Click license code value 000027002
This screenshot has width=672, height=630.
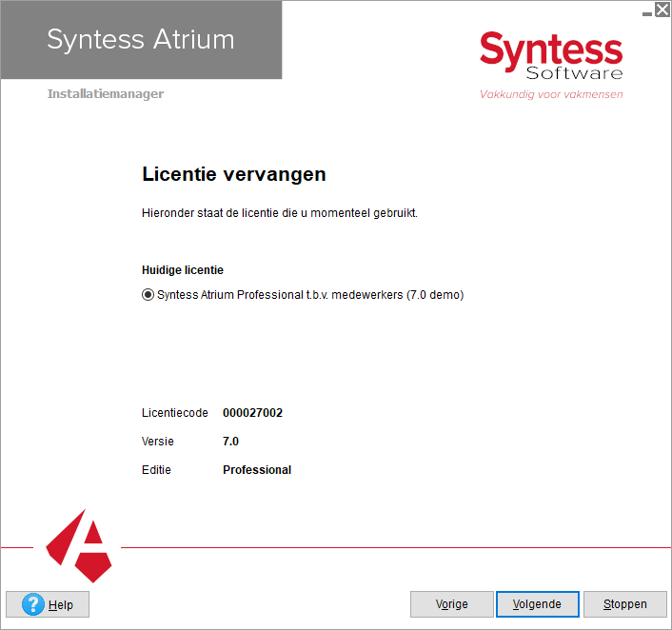[x=253, y=413]
